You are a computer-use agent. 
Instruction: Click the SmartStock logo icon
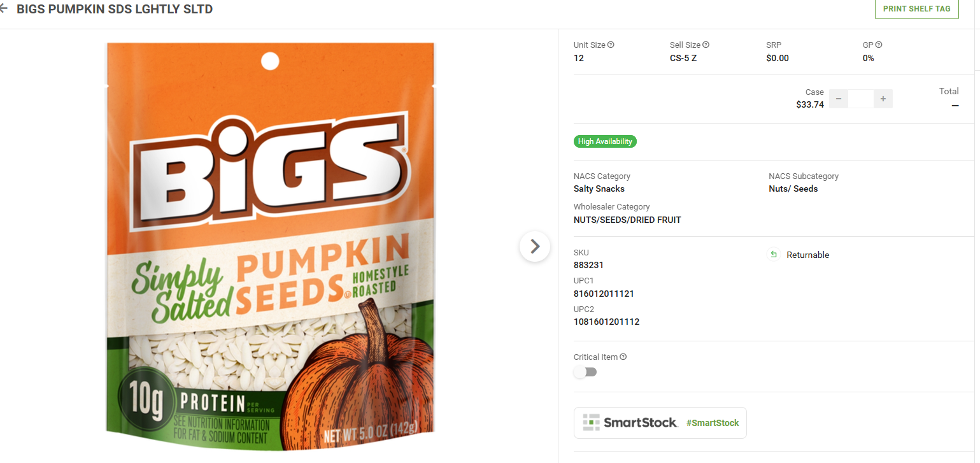[x=592, y=423]
